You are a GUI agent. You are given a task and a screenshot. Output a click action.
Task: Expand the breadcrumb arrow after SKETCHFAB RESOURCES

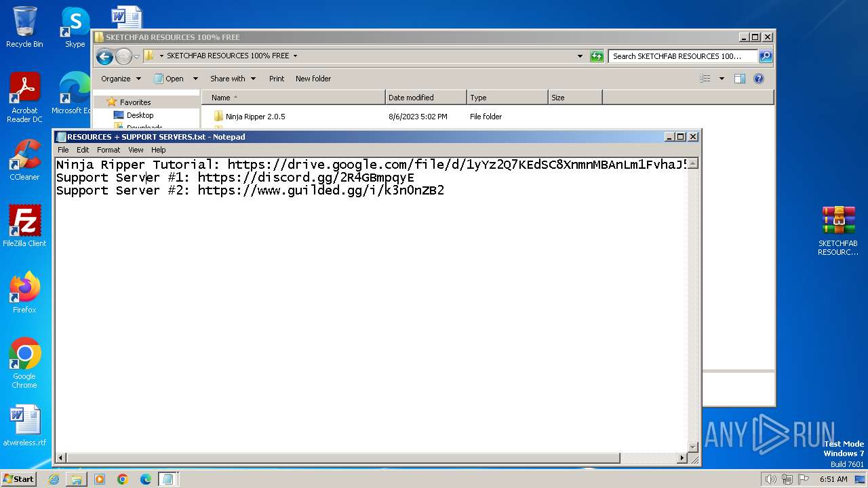click(295, 56)
